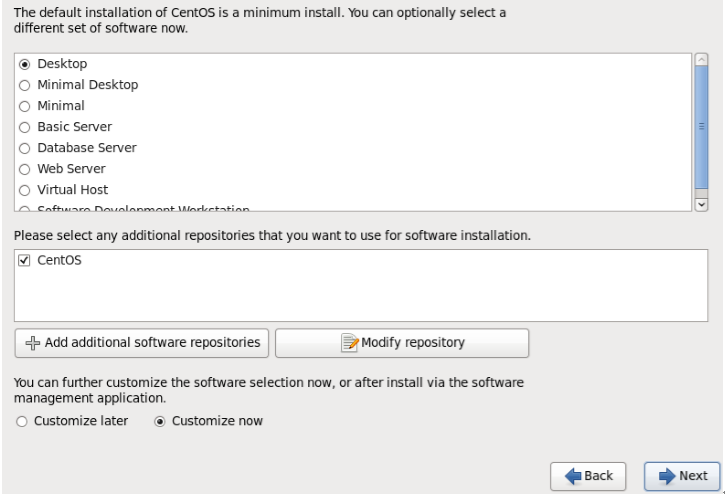Click the Modify repository button
Viewport: 725px width, 497px height.
click(x=402, y=343)
